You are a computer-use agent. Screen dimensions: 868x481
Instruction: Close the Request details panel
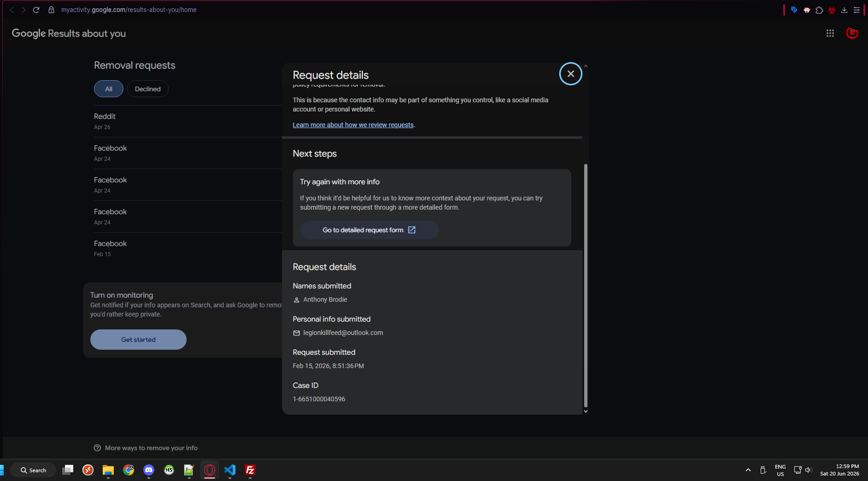[570, 74]
